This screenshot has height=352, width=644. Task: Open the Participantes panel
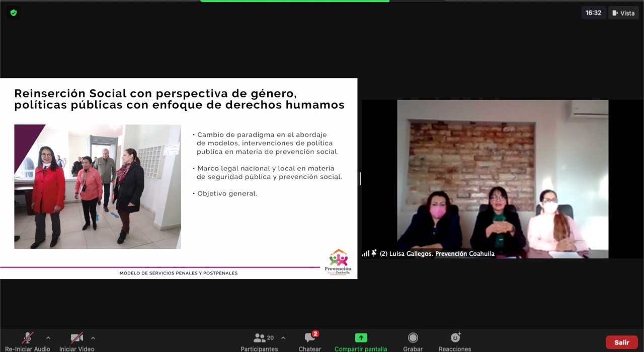(x=260, y=338)
